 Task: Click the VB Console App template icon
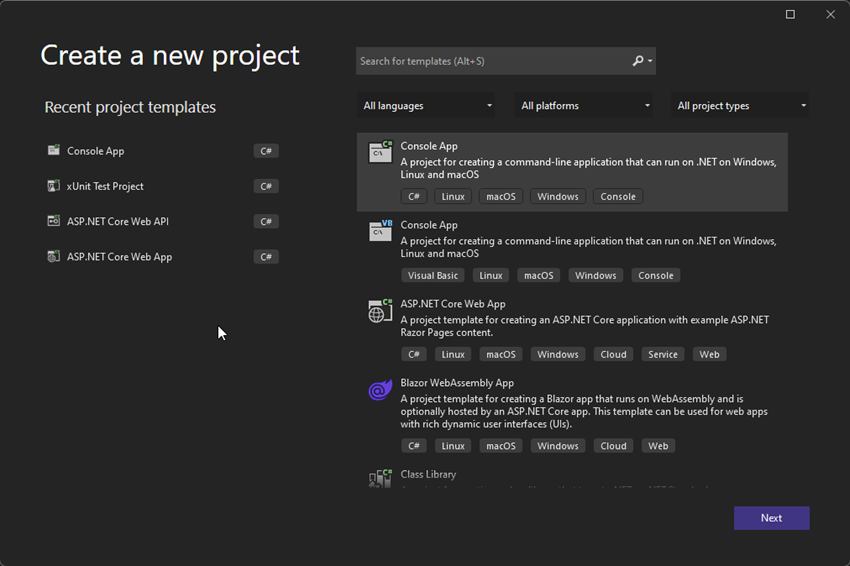380,230
